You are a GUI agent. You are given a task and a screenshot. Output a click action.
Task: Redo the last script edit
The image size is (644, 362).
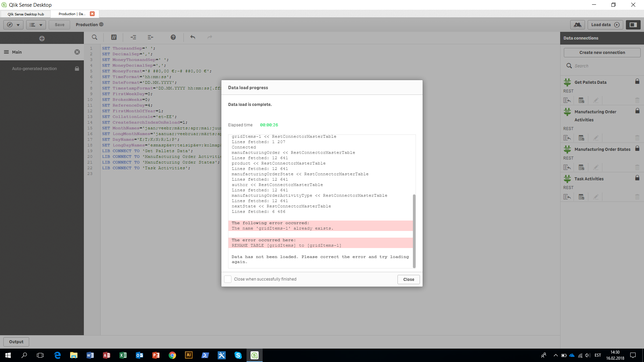[210, 37]
